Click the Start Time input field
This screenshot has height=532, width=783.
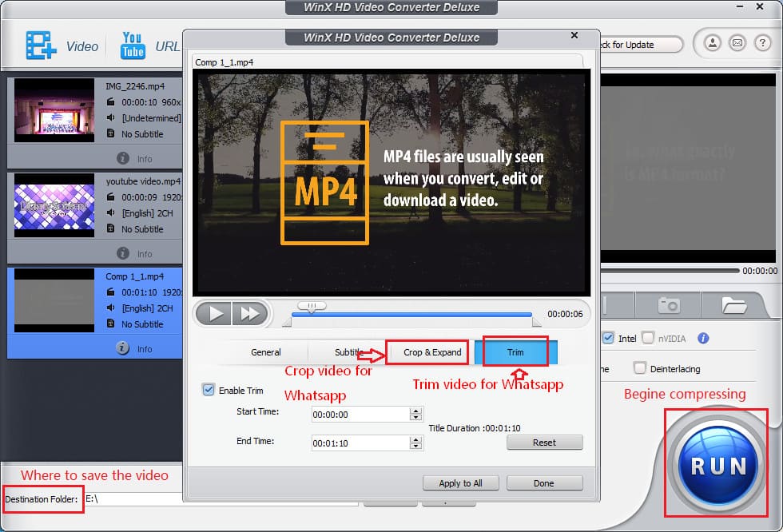point(360,415)
